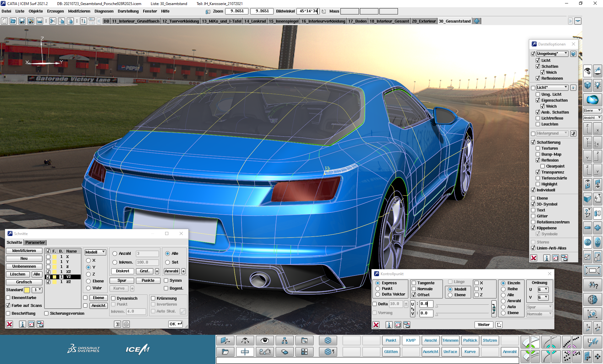Click the print icon in top toolbar
This screenshot has width=603, height=364.
tap(40, 21)
